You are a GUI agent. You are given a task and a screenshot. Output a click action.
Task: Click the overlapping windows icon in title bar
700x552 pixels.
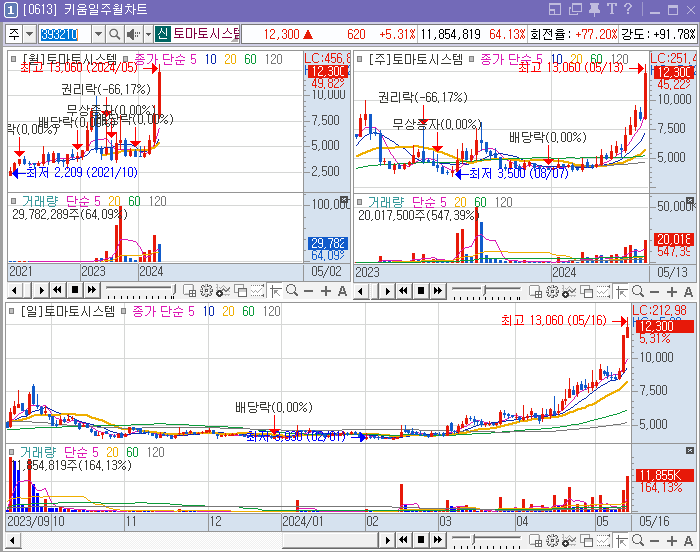tap(575, 9)
